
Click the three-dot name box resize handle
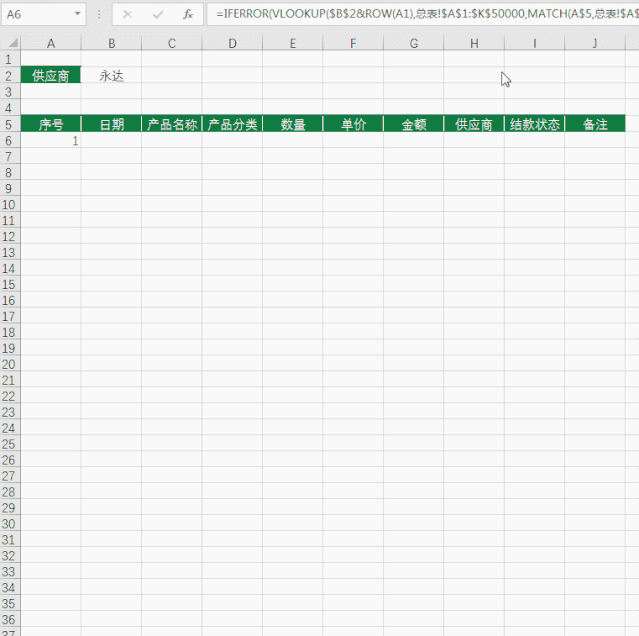[99, 15]
